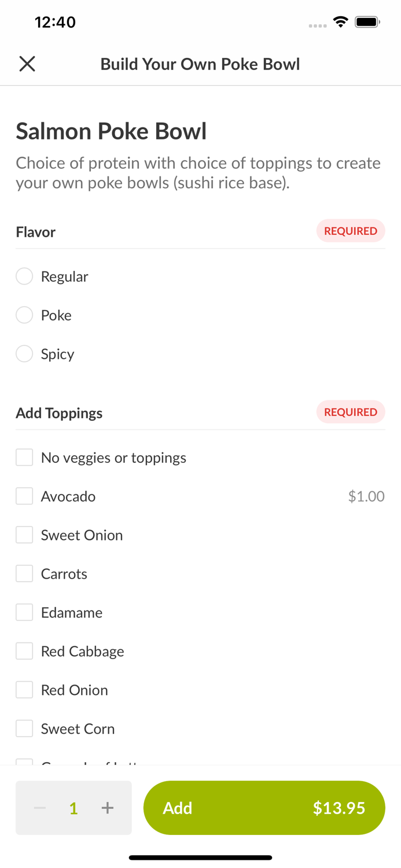Choose the Spicy flavor

(24, 354)
